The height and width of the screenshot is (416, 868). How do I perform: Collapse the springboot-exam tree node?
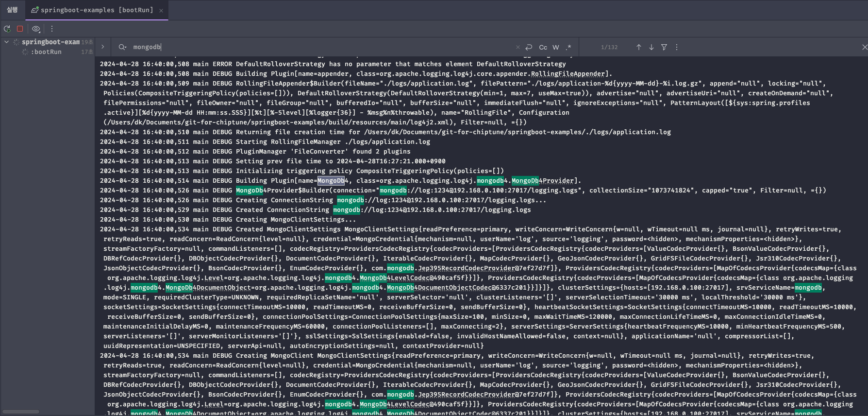(6, 42)
